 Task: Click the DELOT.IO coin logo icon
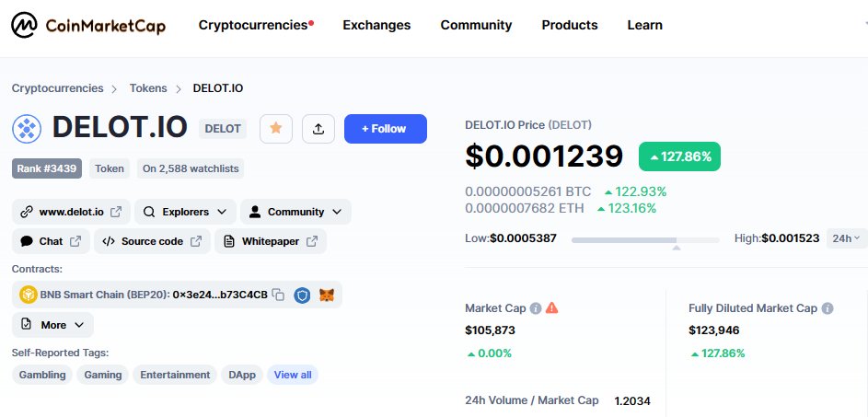click(x=27, y=129)
